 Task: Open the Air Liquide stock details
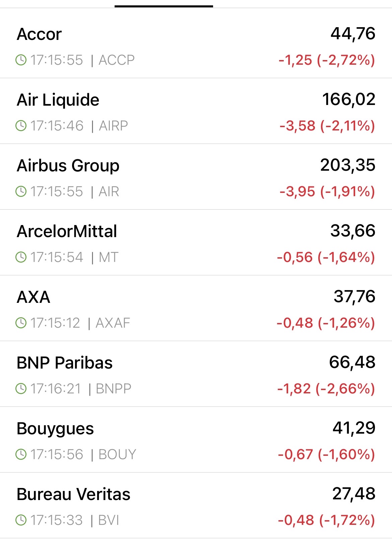(58, 100)
